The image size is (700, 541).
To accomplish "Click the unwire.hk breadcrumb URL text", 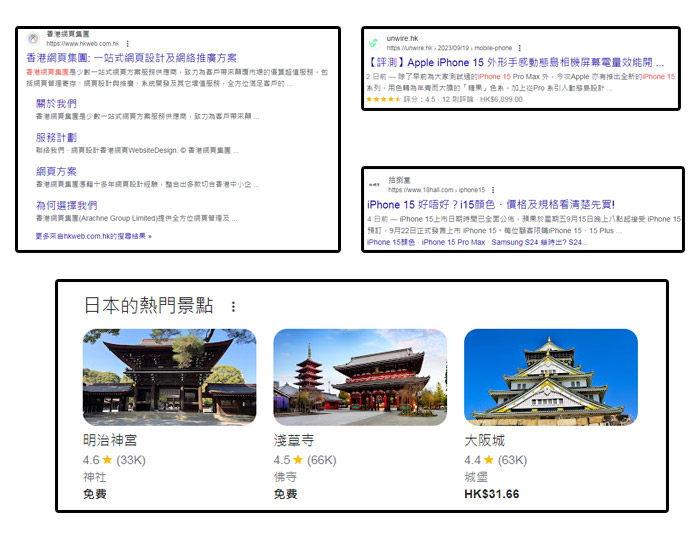I will tap(449, 48).
